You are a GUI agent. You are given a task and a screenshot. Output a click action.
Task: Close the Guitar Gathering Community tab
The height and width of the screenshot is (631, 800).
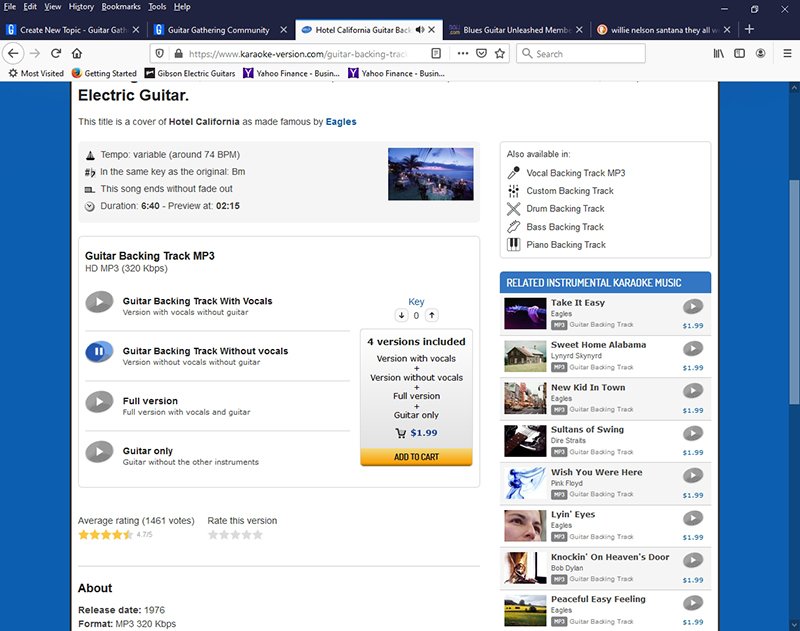click(x=284, y=30)
